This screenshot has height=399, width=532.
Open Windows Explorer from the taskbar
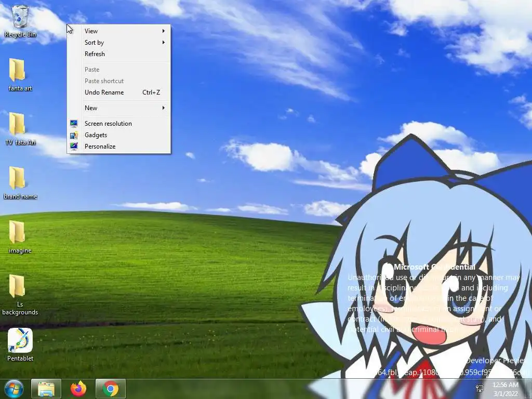point(46,389)
